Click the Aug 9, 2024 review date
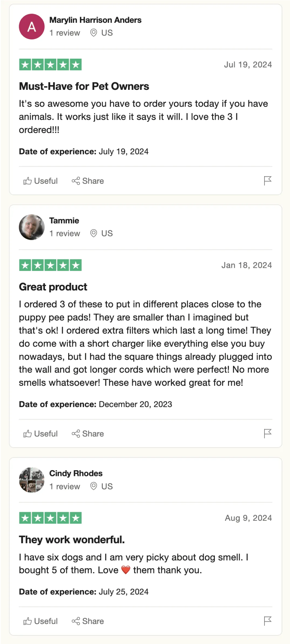Screen dimensions: 290x644 coord(248,518)
